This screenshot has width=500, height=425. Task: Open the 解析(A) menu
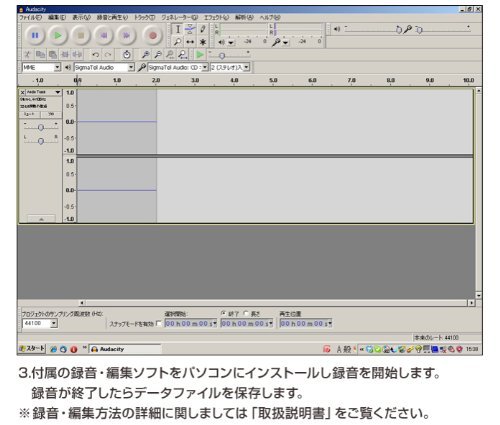244,17
